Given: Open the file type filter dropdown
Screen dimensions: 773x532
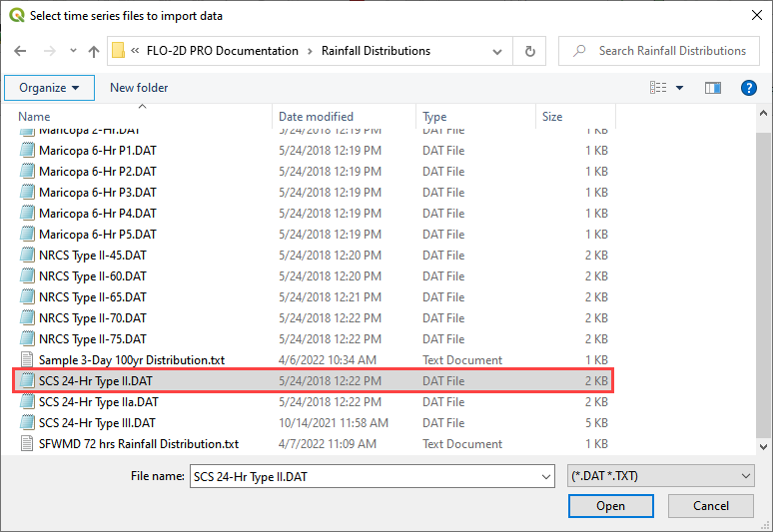Looking at the screenshot, I should point(659,476).
